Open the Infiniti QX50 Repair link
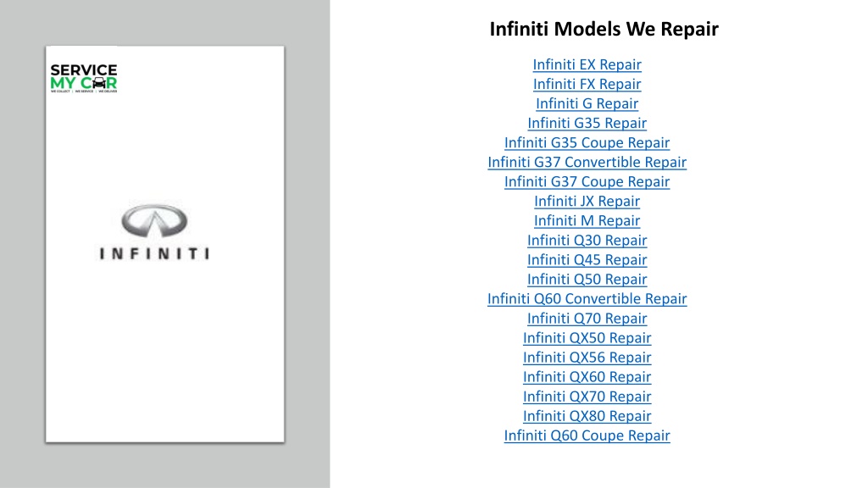The image size is (868, 488). [587, 337]
